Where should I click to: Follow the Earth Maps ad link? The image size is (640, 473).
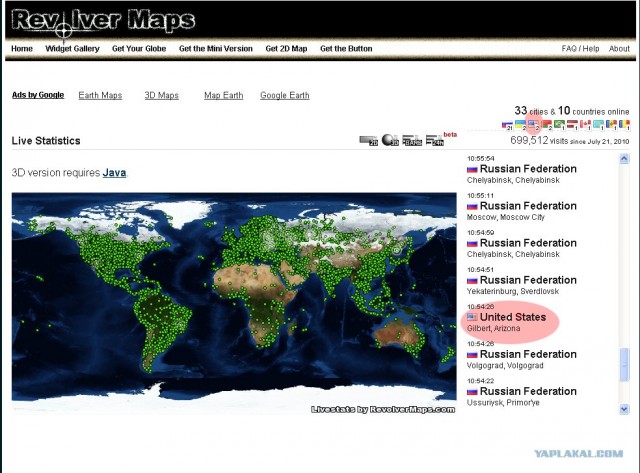[100, 95]
